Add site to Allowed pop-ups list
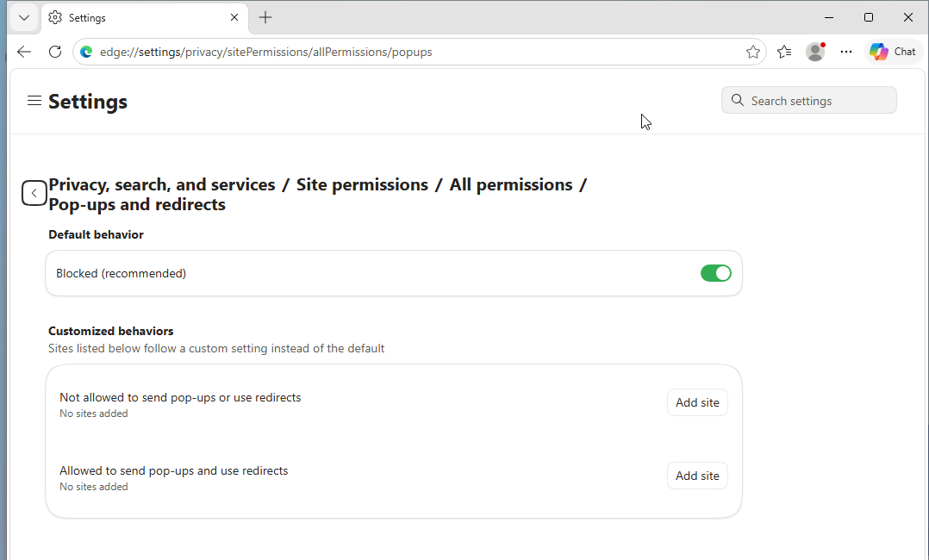 pos(697,476)
